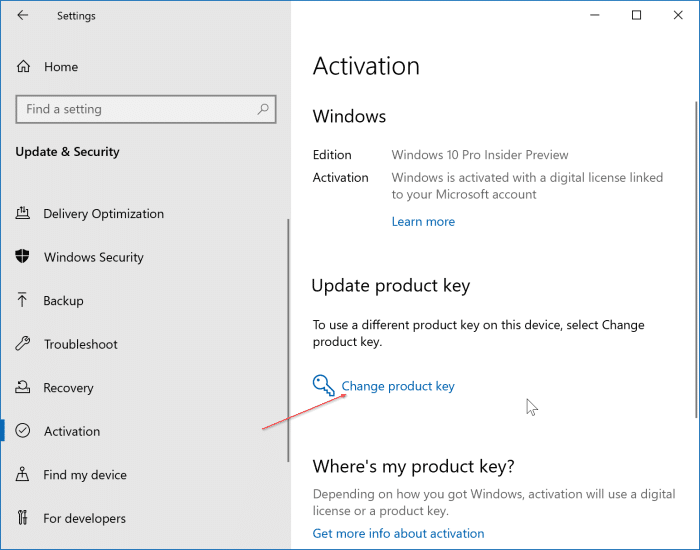Click the key icon beside Change product key
The width and height of the screenshot is (700, 550).
tap(323, 385)
